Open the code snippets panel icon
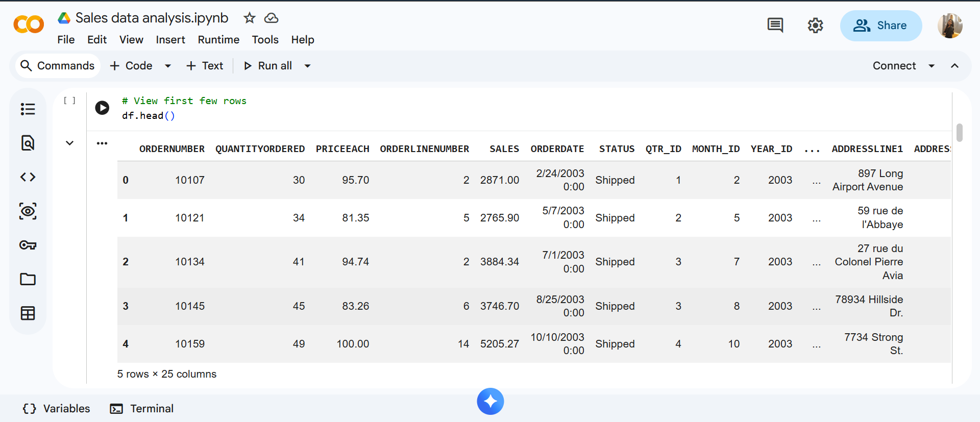 (28, 177)
